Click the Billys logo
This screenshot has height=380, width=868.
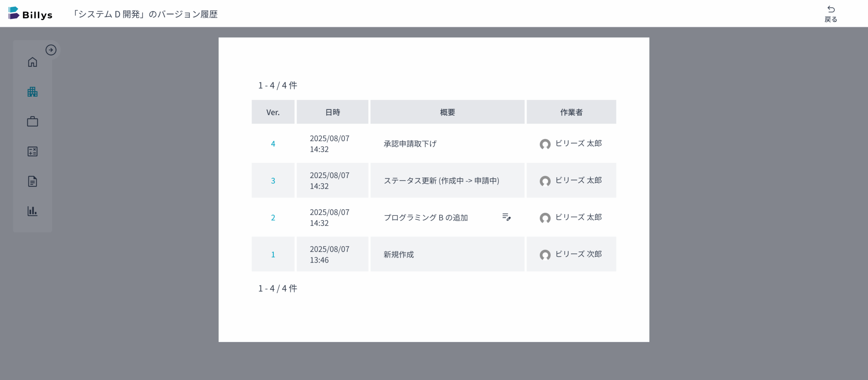click(31, 14)
